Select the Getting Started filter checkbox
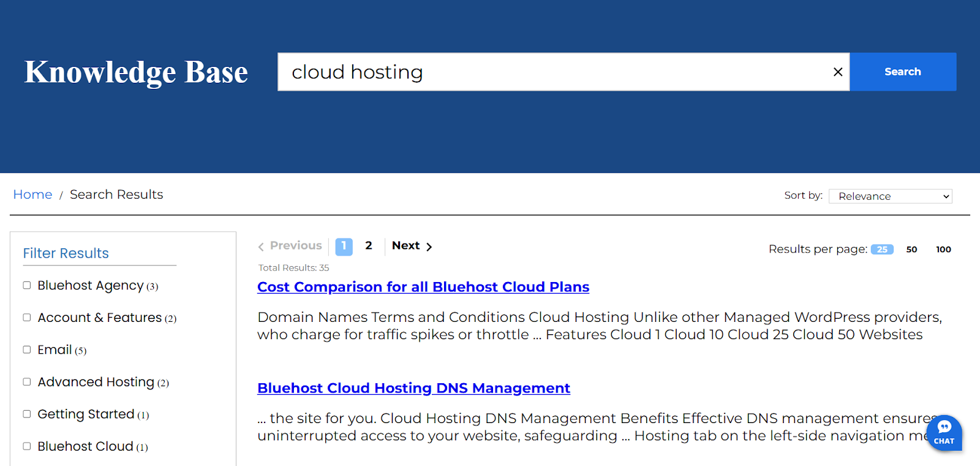This screenshot has width=980, height=466. pos(27,414)
